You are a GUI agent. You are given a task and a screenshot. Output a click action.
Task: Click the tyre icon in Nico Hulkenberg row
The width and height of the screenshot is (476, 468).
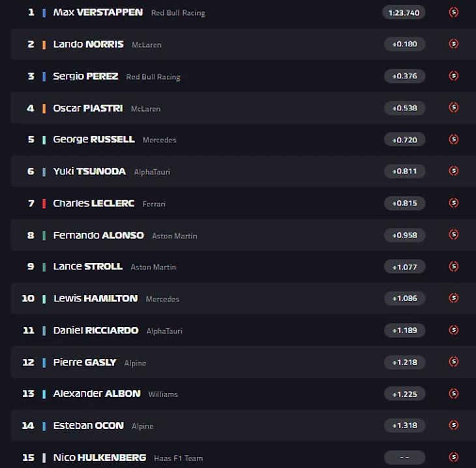click(454, 457)
